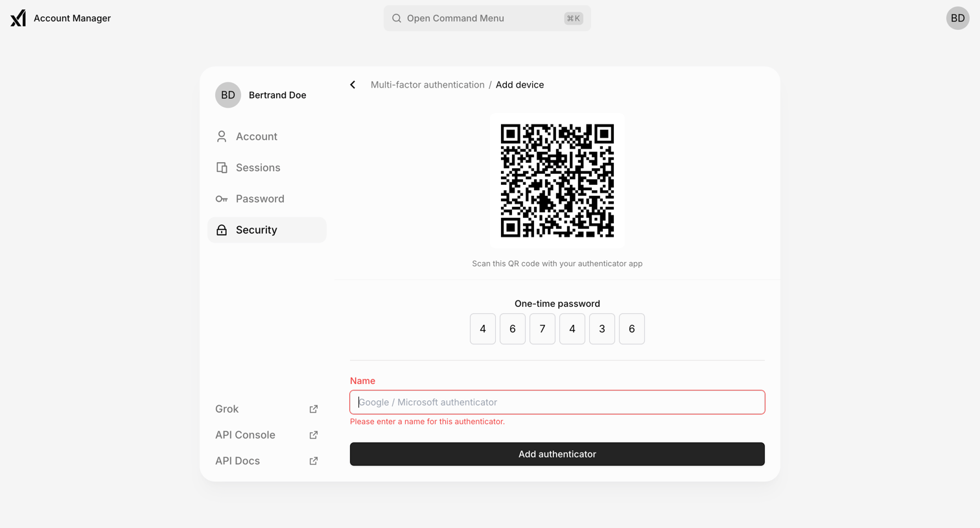The width and height of the screenshot is (980, 528).
Task: Click the Security lock icon
Action: [x=222, y=230]
